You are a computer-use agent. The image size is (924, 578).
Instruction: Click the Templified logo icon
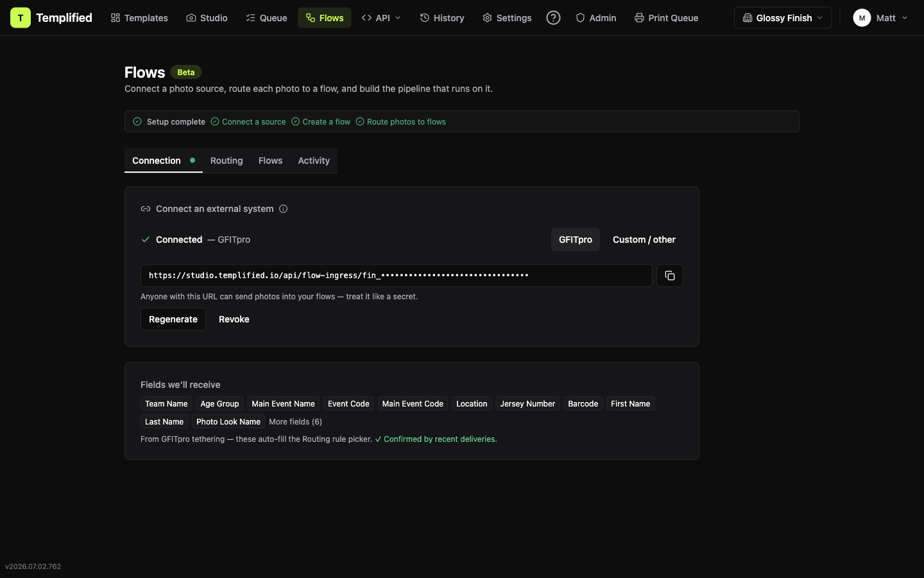[20, 18]
